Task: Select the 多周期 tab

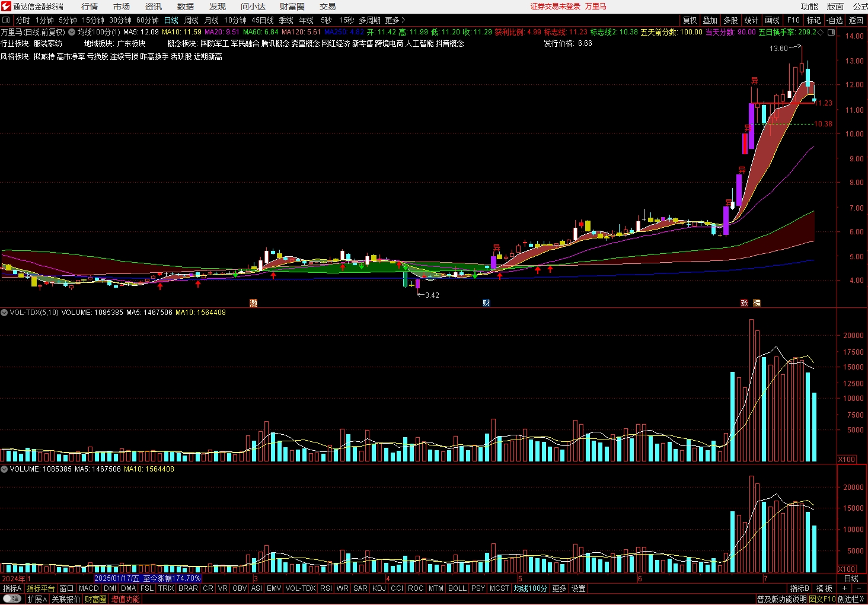Action: (369, 20)
